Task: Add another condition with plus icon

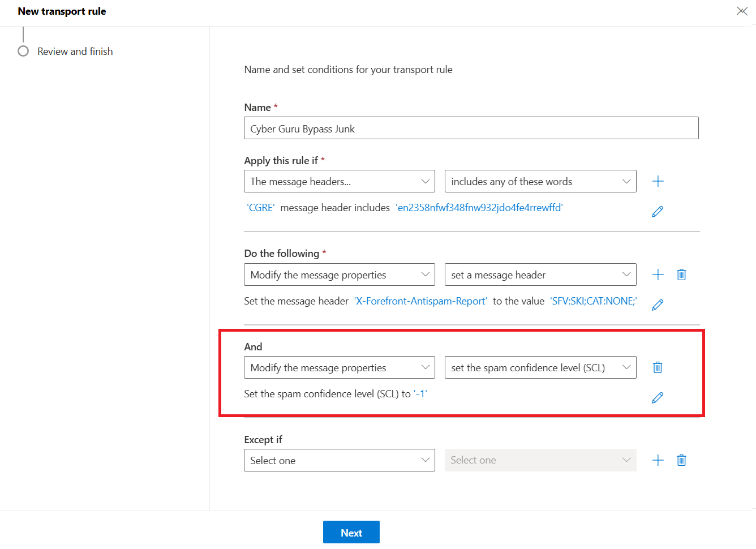Action: 658,181
